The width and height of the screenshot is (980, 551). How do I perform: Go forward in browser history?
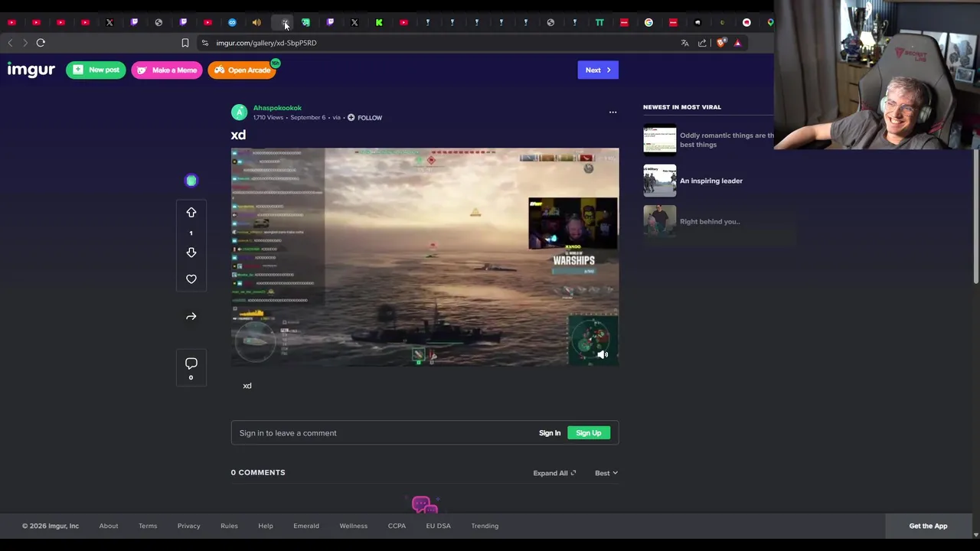[24, 43]
